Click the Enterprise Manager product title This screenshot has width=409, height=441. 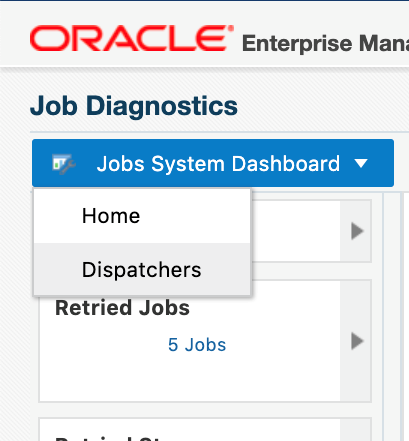pyautogui.click(x=325, y=43)
